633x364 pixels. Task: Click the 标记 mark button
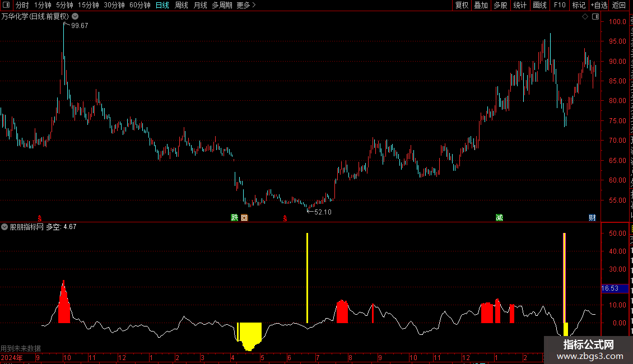tap(579, 5)
